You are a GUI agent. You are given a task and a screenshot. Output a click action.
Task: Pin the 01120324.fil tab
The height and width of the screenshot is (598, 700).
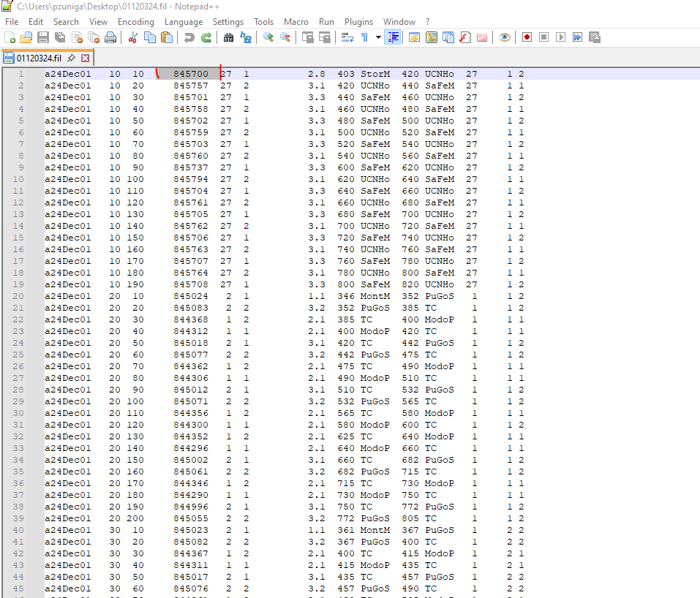pos(71,58)
